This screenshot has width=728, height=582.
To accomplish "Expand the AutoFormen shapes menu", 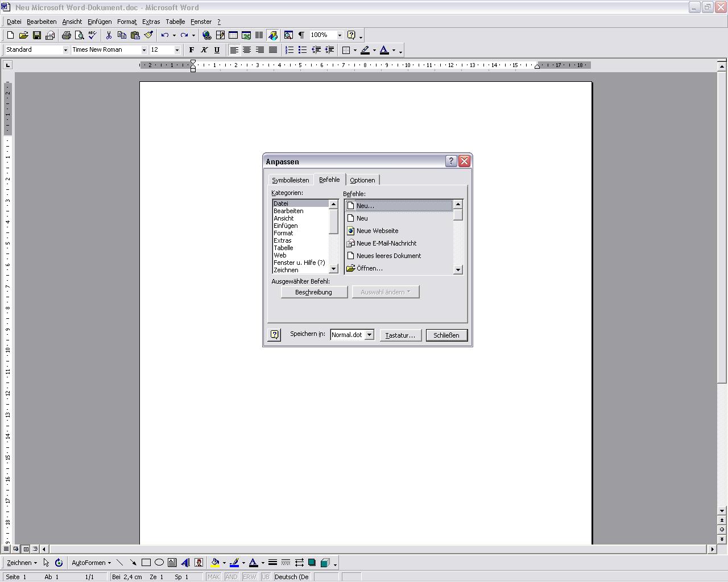I will click(91, 563).
